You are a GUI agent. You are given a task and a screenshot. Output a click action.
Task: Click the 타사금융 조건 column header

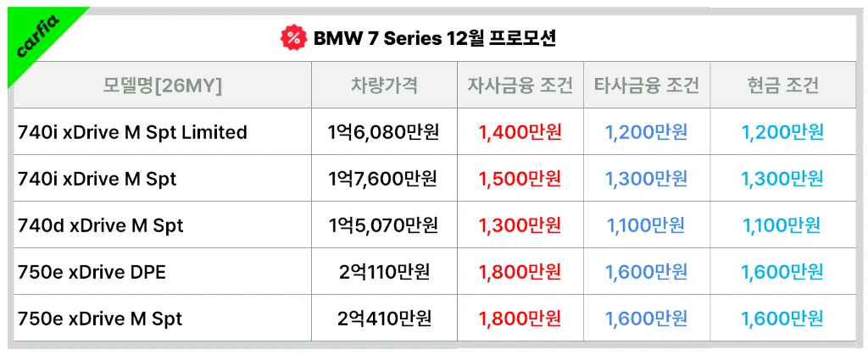pos(647,86)
